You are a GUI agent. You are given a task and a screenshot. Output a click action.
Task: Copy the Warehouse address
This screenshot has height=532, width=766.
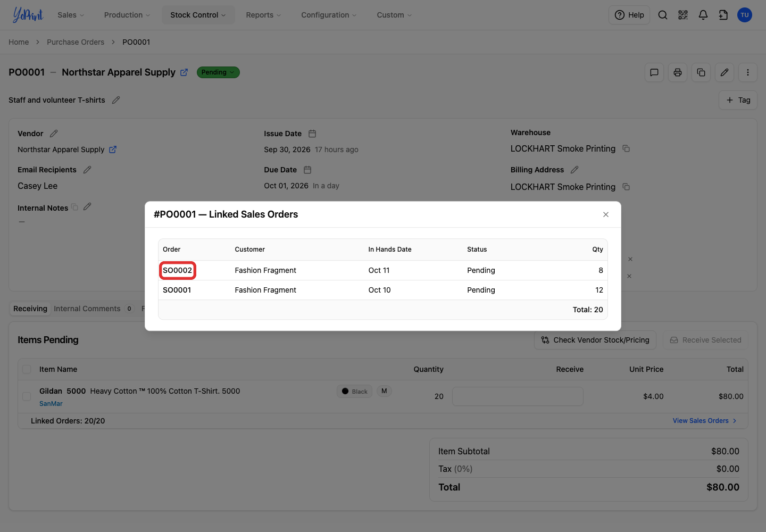point(626,148)
